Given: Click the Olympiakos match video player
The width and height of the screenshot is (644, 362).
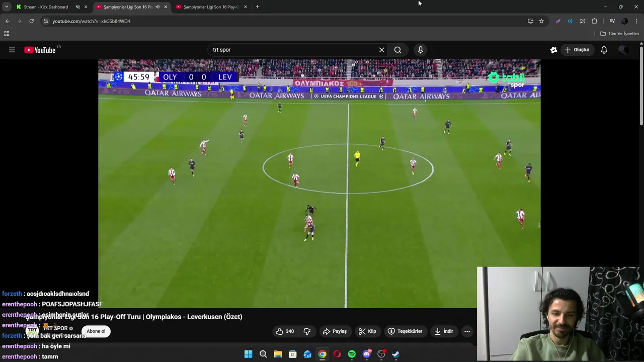Looking at the screenshot, I should point(319,184).
